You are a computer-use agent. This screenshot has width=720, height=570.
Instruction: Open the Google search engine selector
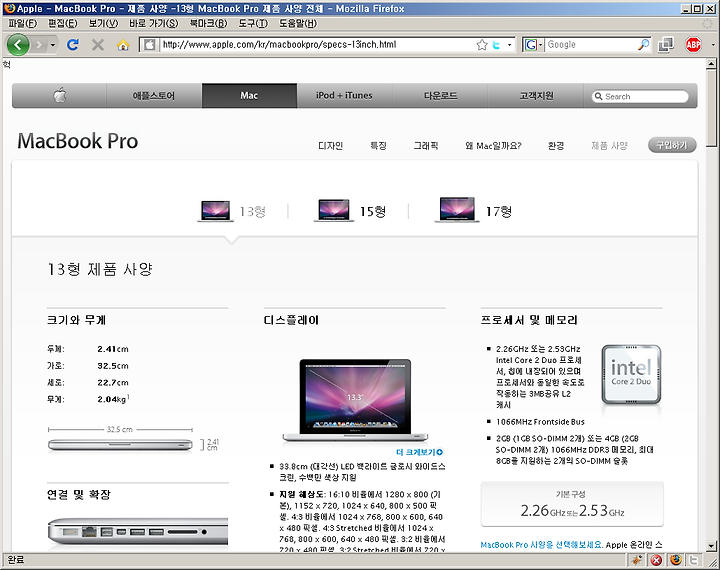point(534,45)
